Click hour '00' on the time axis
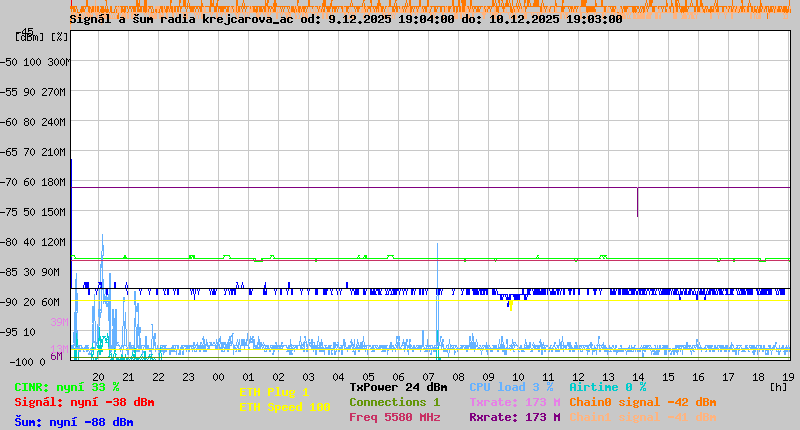 218,377
